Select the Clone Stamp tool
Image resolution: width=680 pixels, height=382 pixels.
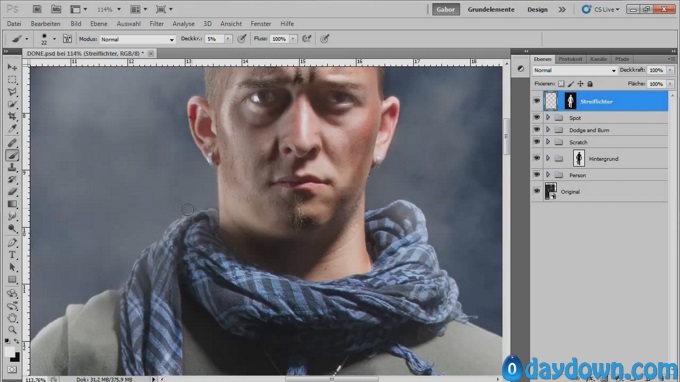pyautogui.click(x=12, y=167)
